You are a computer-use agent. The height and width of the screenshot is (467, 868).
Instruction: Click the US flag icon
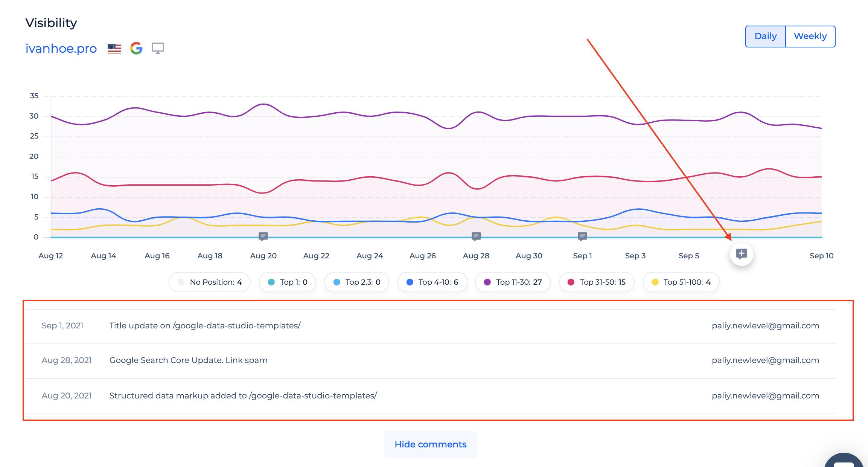pyautogui.click(x=114, y=49)
